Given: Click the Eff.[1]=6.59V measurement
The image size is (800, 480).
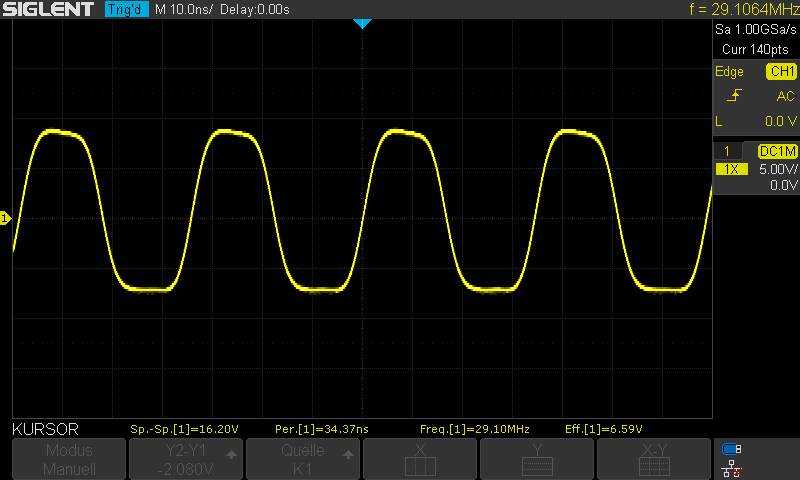Looking at the screenshot, I should [x=604, y=429].
